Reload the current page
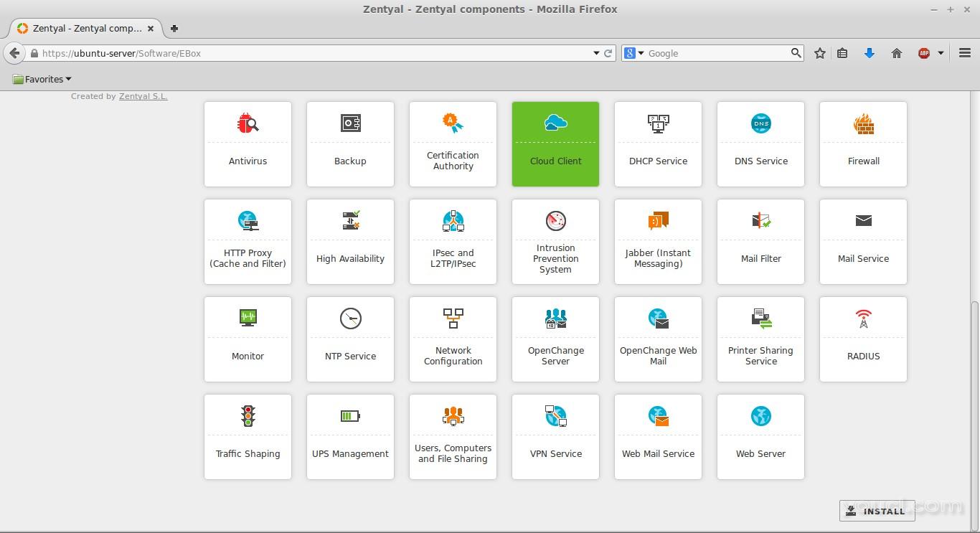This screenshot has height=533, width=980. (x=608, y=53)
